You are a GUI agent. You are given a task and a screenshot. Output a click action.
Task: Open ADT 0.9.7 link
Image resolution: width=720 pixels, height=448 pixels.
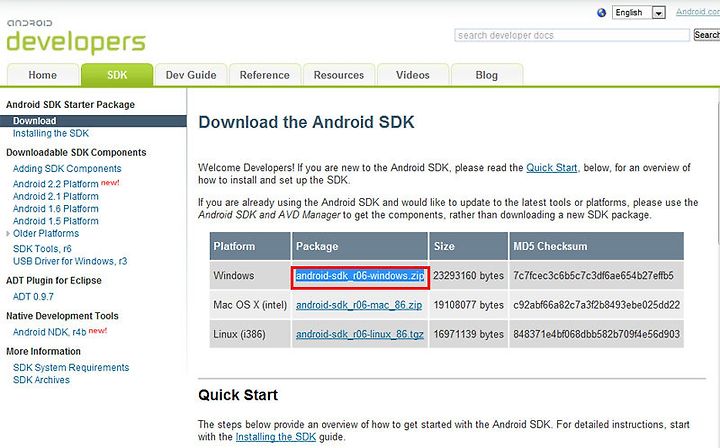point(33,297)
